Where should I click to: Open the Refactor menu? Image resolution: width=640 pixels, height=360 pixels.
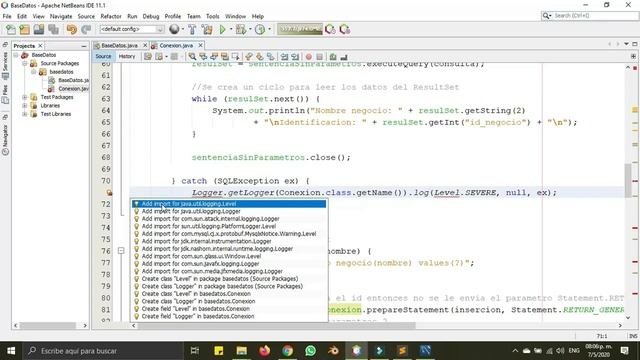[x=111, y=16]
